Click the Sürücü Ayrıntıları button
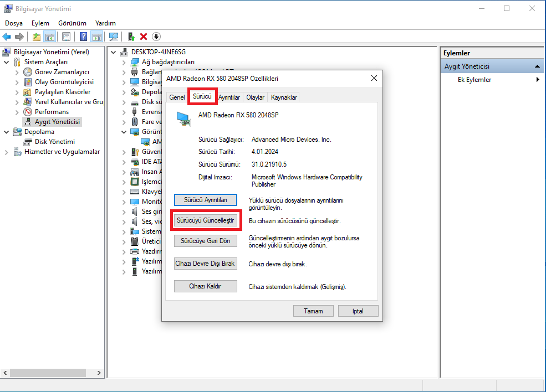The height and width of the screenshot is (392, 546). click(206, 200)
